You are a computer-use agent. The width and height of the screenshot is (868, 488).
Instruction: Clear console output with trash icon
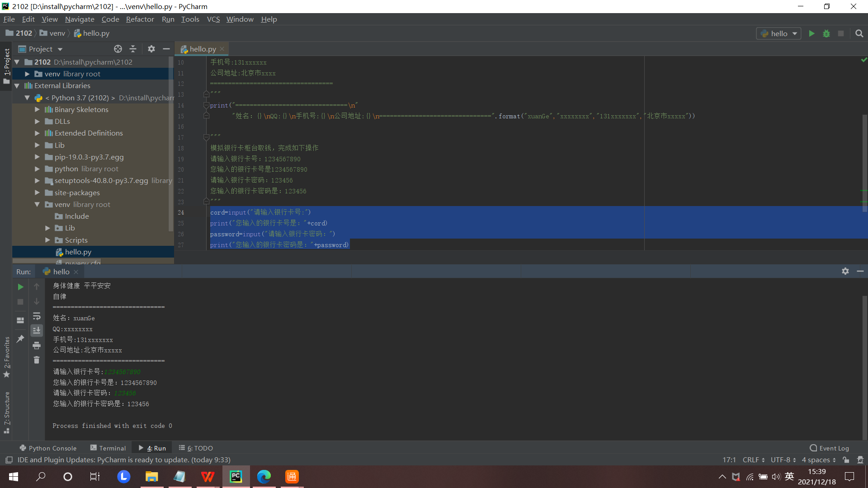pyautogui.click(x=37, y=360)
